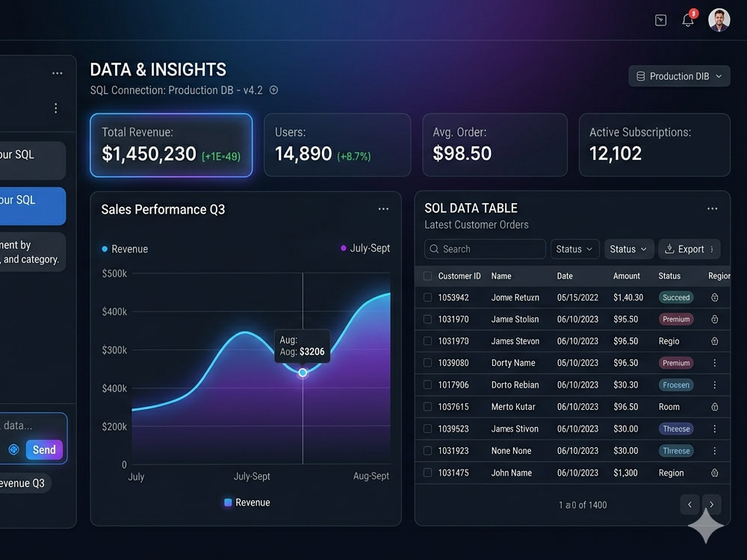
Task: Check the row for customer 1031970
Action: click(427, 320)
